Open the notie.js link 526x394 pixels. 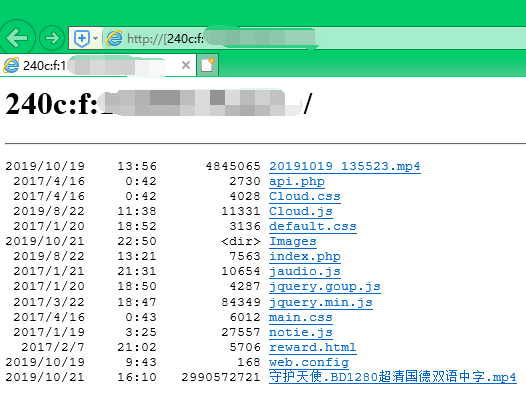[301, 332]
